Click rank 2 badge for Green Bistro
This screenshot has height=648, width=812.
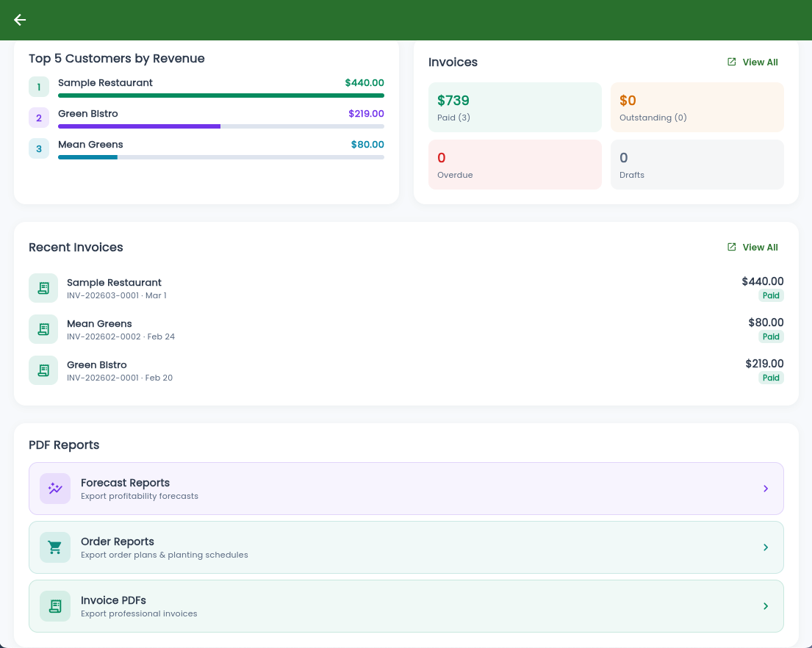[x=39, y=118]
